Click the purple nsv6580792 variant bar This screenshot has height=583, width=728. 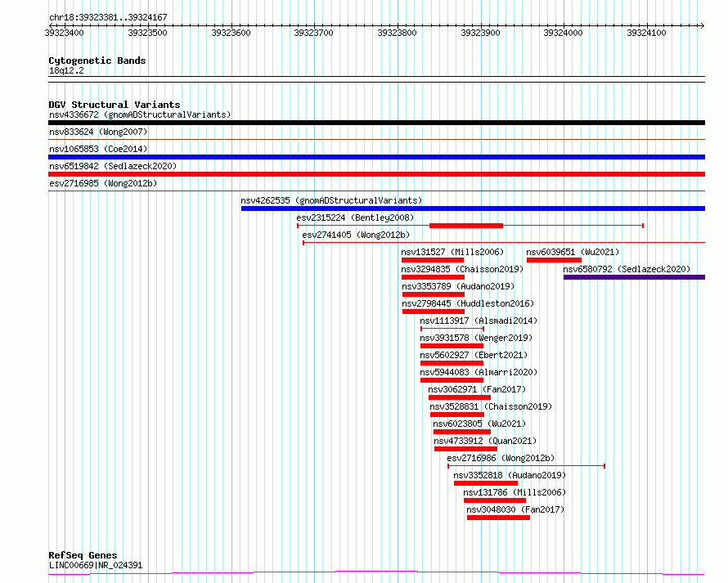pyautogui.click(x=634, y=277)
